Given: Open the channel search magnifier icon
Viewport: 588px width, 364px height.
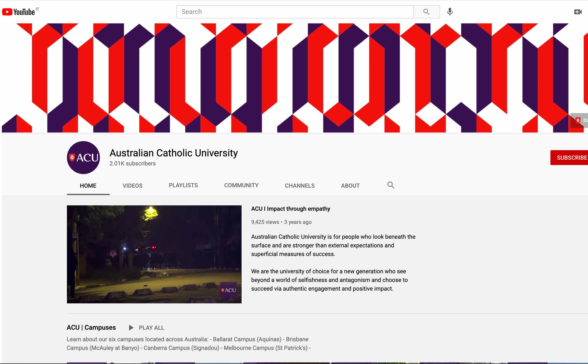Looking at the screenshot, I should (391, 185).
